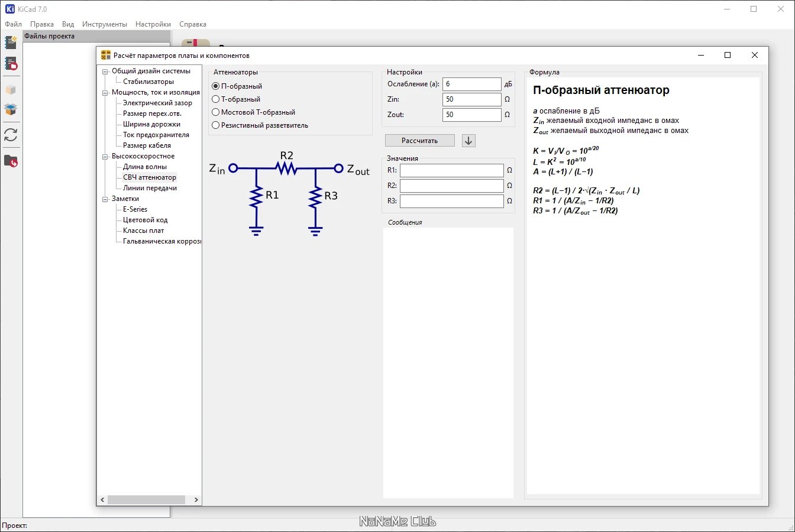This screenshot has width=795, height=532.
Task: Open the Инструменты menu
Action: [x=105, y=24]
